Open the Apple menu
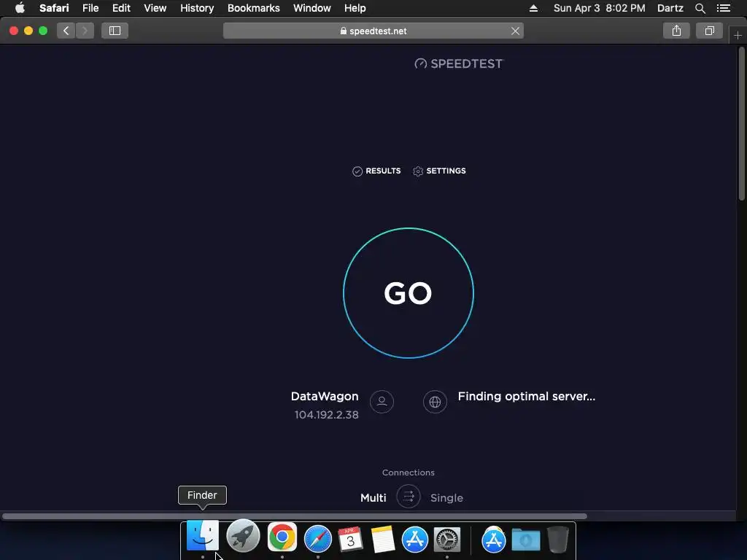The height and width of the screenshot is (560, 747). click(x=20, y=8)
